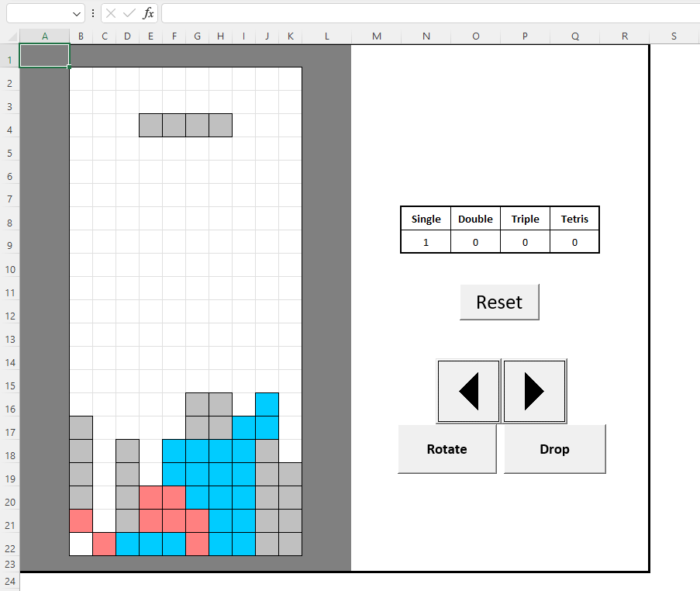
Task: Select column D header
Action: (x=128, y=36)
